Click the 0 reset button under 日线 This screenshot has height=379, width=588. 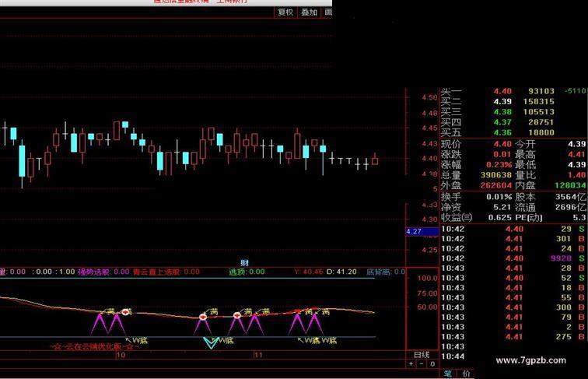click(x=432, y=363)
